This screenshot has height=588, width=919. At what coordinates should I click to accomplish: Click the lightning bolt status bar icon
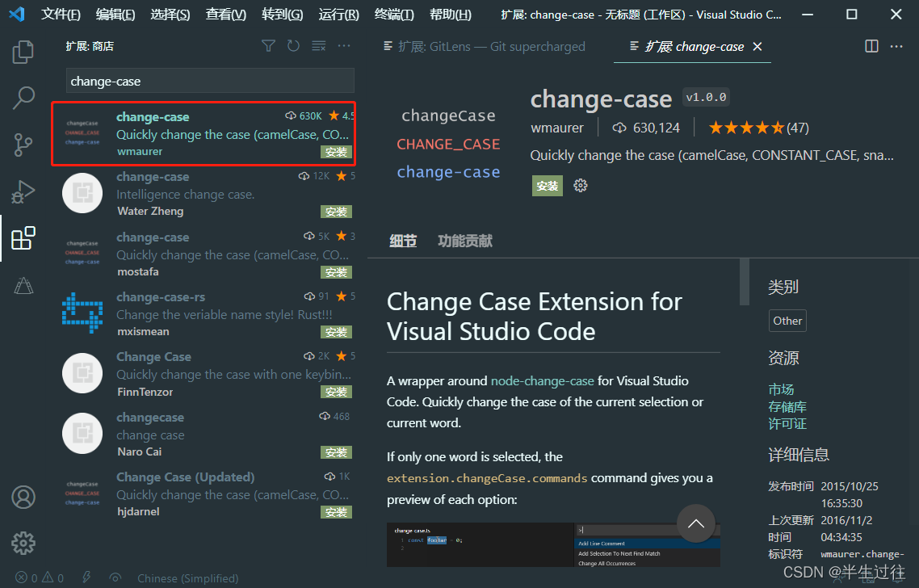pyautogui.click(x=86, y=578)
